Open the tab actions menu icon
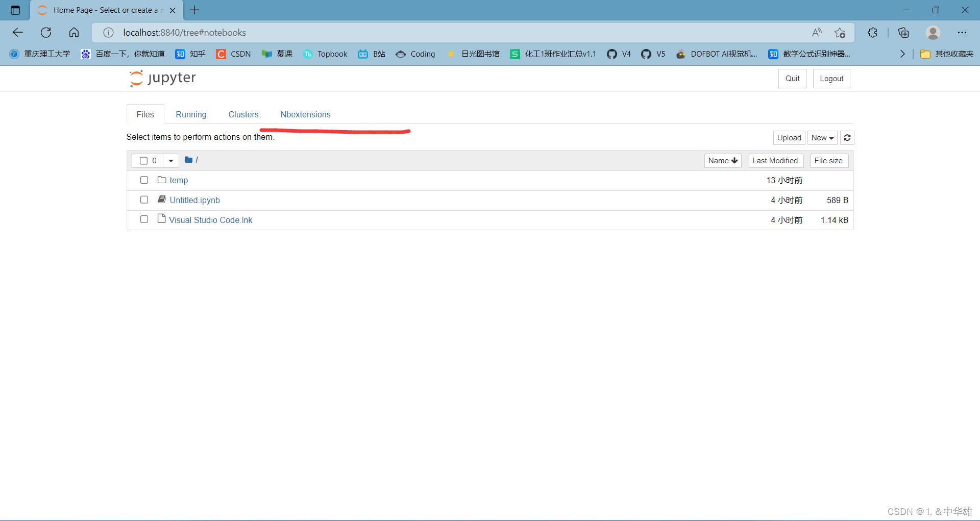 pos(15,10)
